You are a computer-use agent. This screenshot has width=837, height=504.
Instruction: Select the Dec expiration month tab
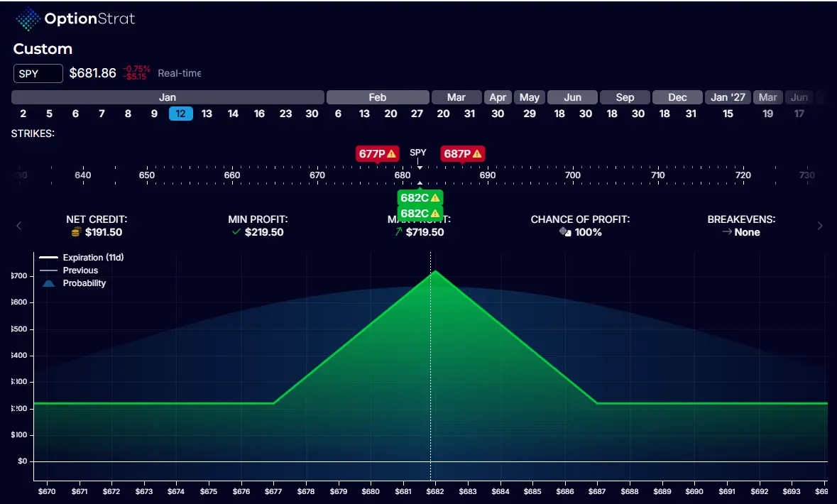point(677,97)
